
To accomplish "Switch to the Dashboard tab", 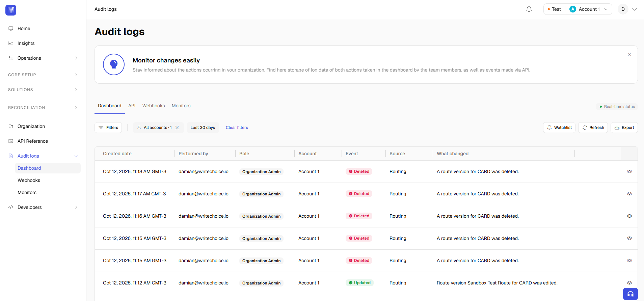I will [x=109, y=106].
